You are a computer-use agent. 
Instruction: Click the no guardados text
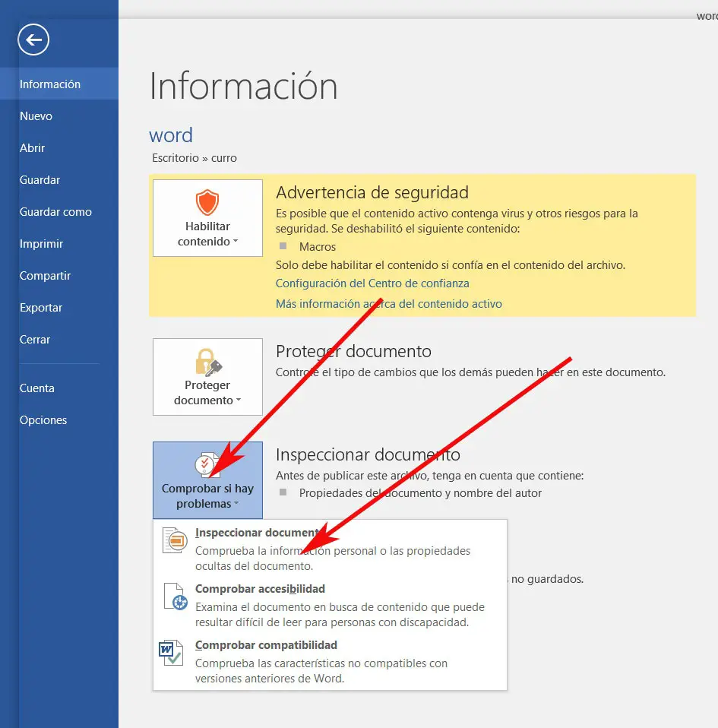[547, 579]
